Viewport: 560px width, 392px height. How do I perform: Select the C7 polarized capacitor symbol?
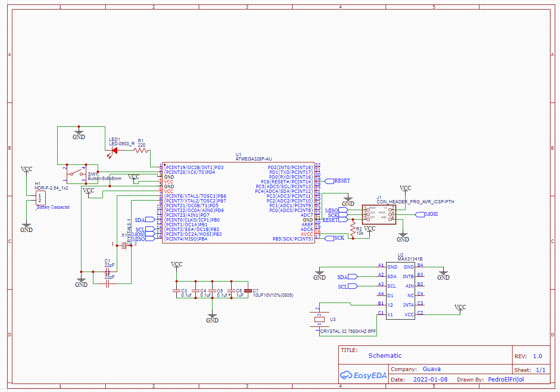[248, 291]
